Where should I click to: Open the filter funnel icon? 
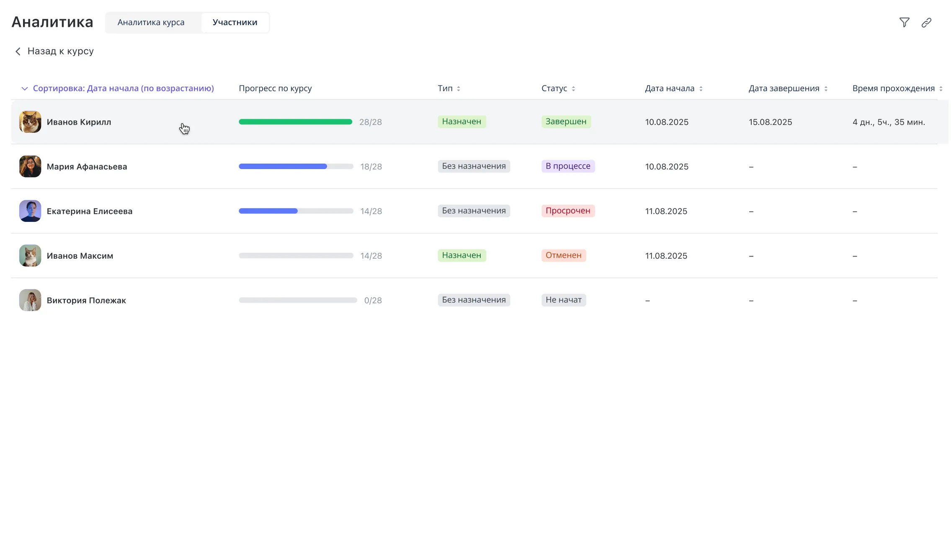point(904,23)
